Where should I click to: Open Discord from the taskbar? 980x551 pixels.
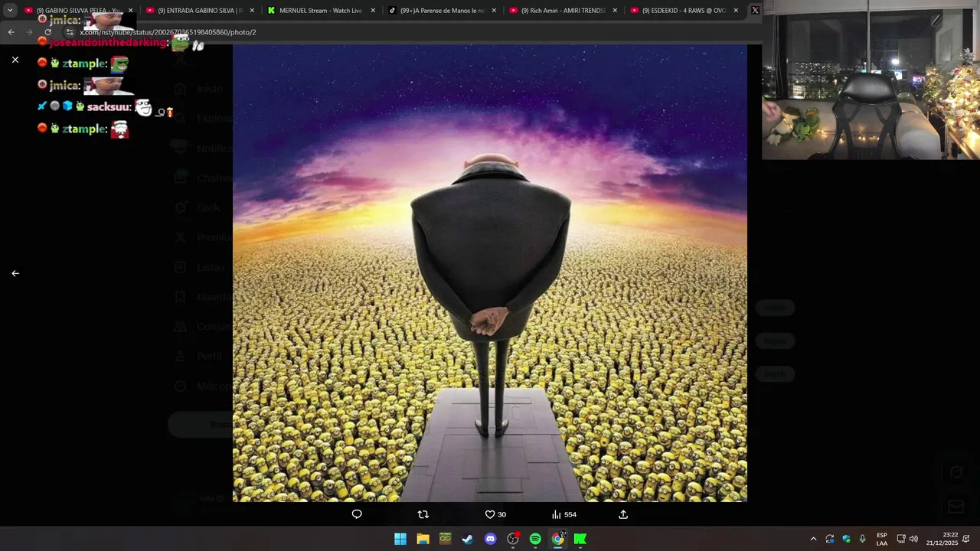(491, 539)
